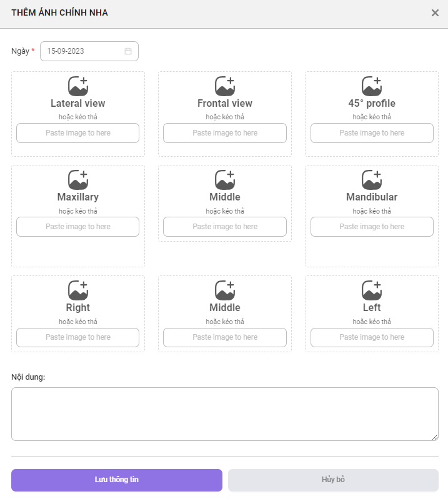448x504 pixels.
Task: Focus the Lateral view paste image box
Action: pos(78,133)
